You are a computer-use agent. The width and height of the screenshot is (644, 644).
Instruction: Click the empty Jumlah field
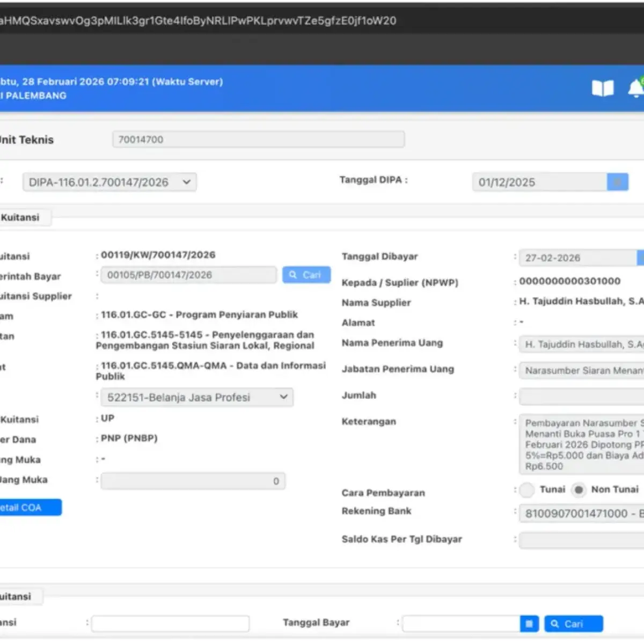582,397
